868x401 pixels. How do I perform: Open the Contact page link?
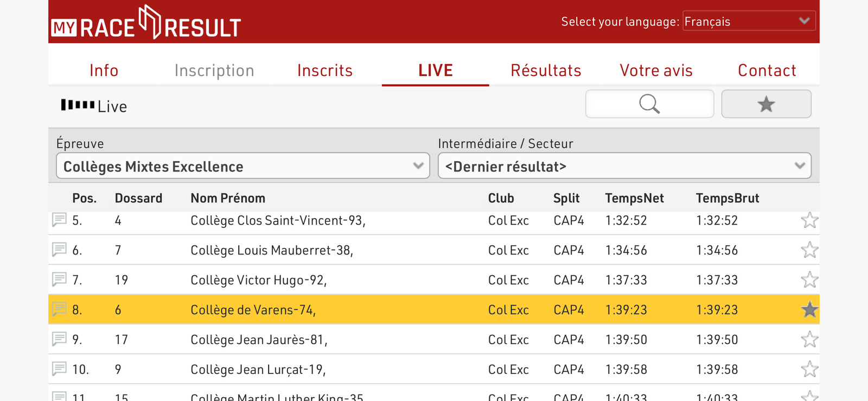[767, 71]
